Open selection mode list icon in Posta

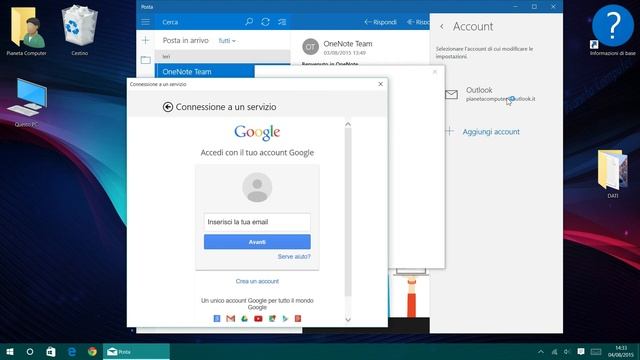282,22
